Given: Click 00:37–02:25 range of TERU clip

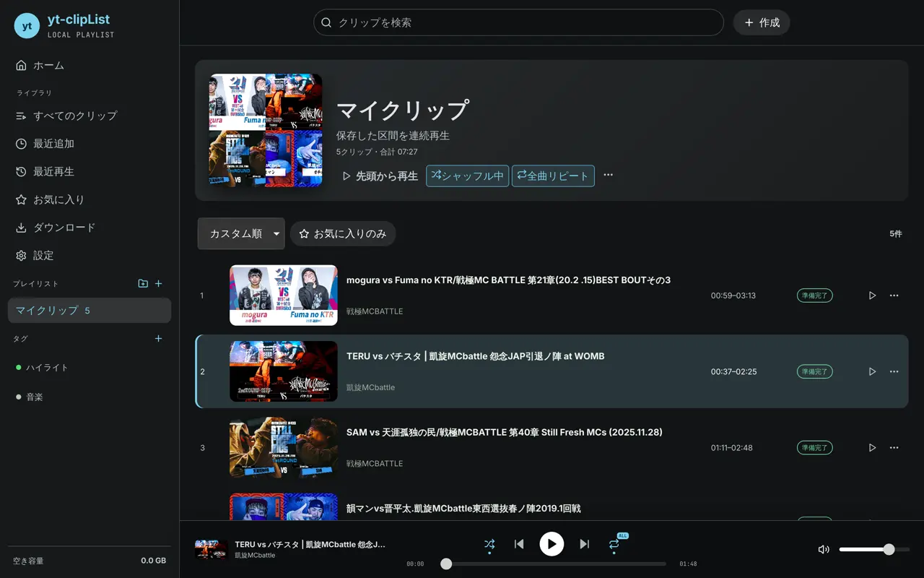Looking at the screenshot, I should [x=733, y=371].
